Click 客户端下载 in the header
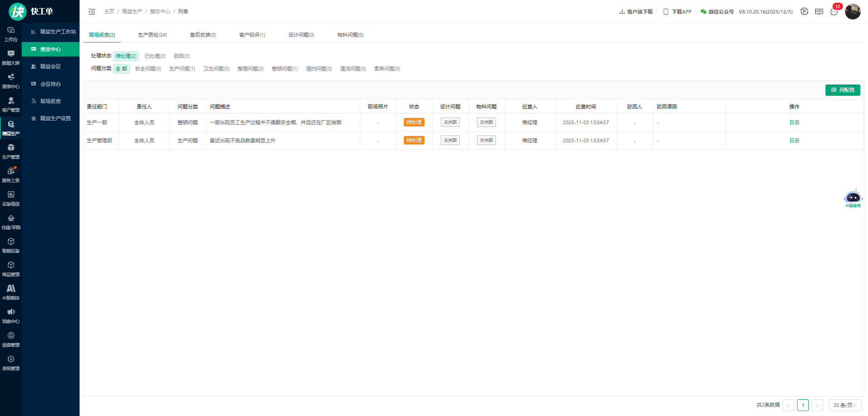Viewport: 868px width, 416px height. click(636, 12)
